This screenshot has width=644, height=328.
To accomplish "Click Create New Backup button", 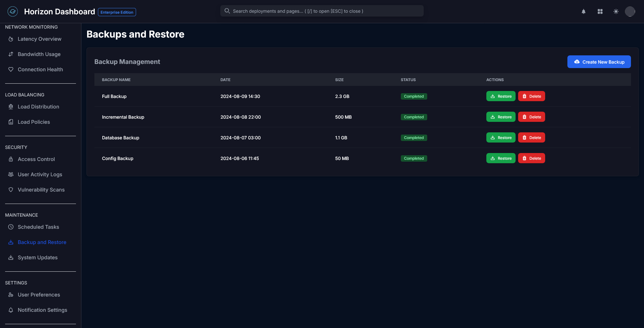I will click(599, 62).
